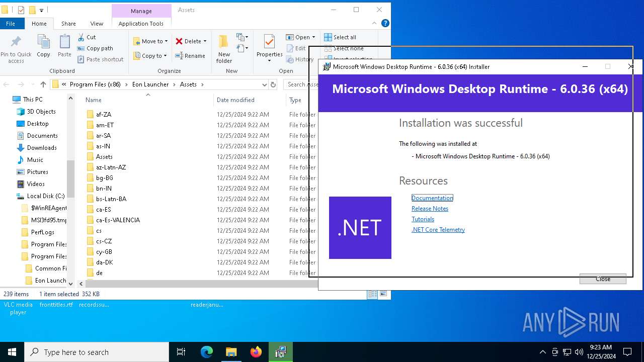Click the network icon in system tray
This screenshot has width=644, height=362.
click(567, 352)
